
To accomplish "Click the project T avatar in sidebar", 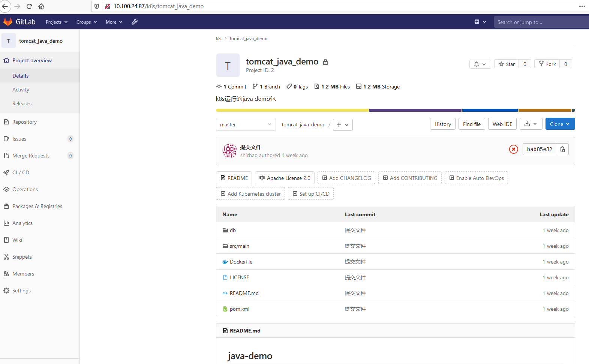I will tap(9, 41).
